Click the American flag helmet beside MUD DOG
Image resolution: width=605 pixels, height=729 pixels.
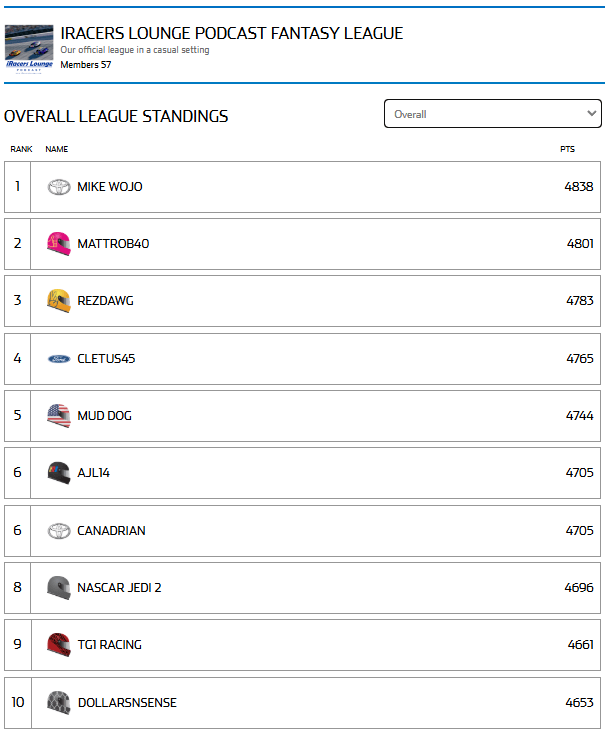pos(59,416)
